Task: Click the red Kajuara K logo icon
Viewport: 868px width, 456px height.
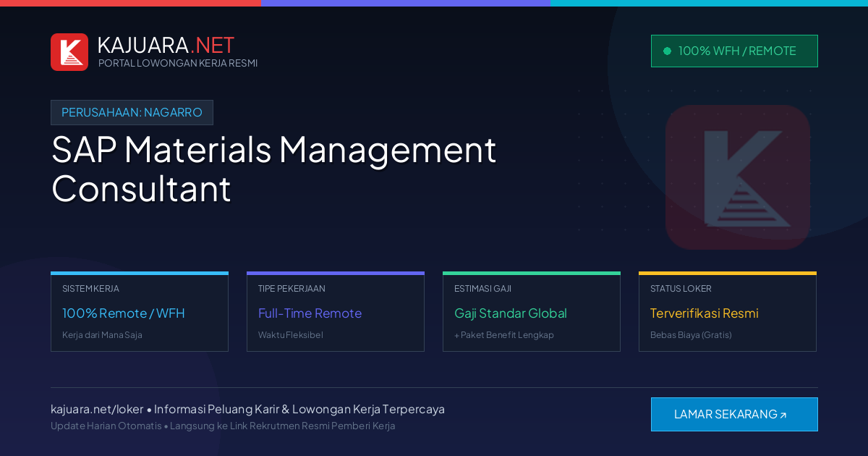Action: coord(69,52)
